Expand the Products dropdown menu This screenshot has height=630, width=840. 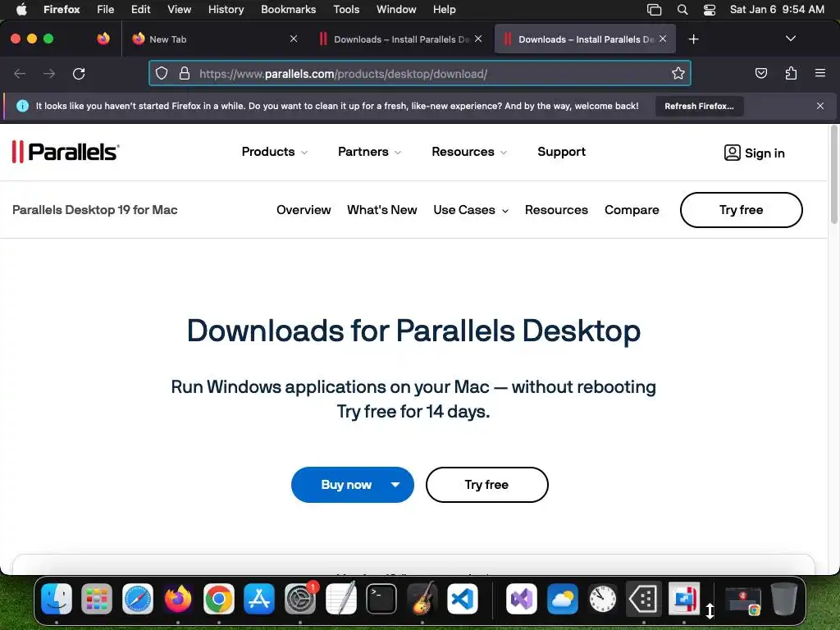click(274, 152)
